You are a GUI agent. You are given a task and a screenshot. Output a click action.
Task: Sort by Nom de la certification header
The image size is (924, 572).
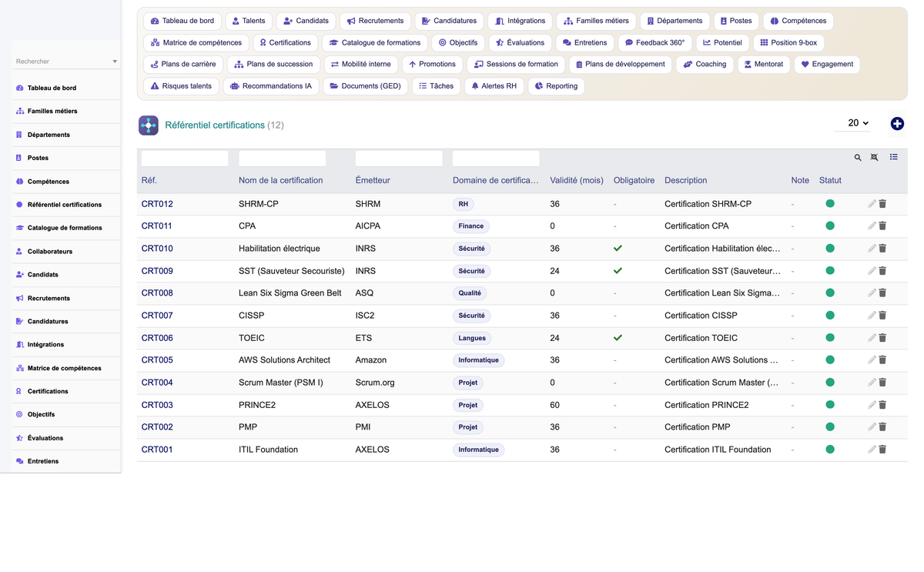click(280, 180)
